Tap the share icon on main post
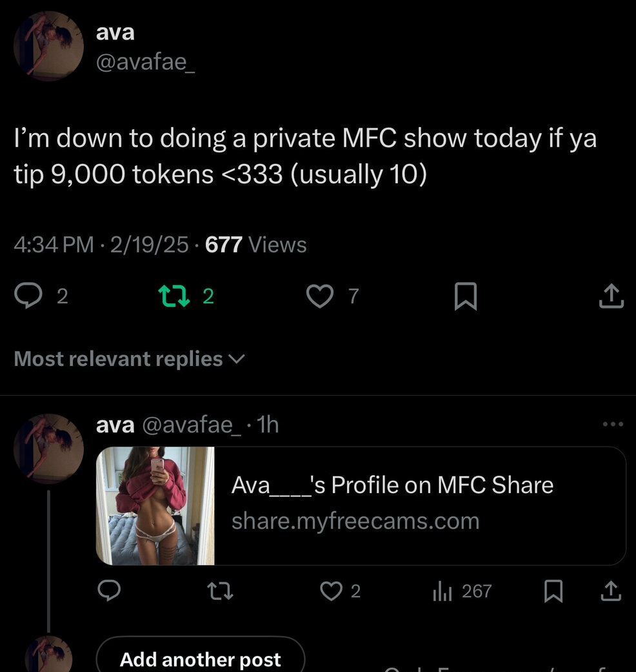The width and height of the screenshot is (636, 672). (611, 297)
